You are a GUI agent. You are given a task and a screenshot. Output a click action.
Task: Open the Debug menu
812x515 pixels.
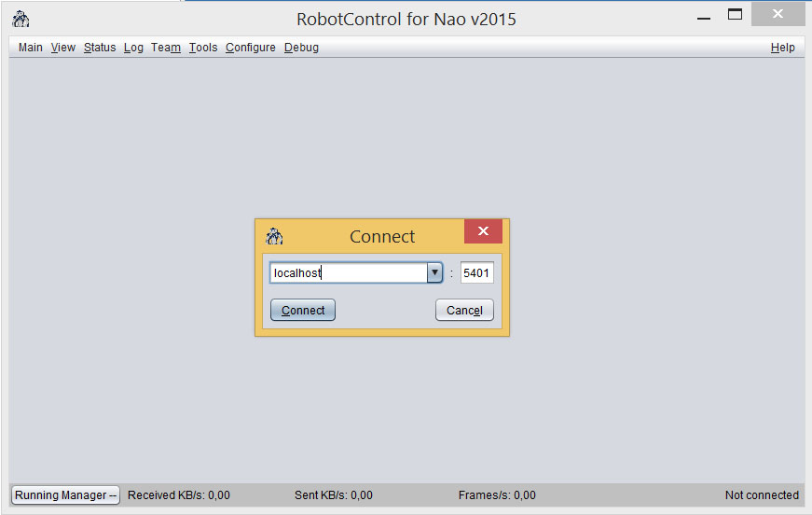click(301, 48)
